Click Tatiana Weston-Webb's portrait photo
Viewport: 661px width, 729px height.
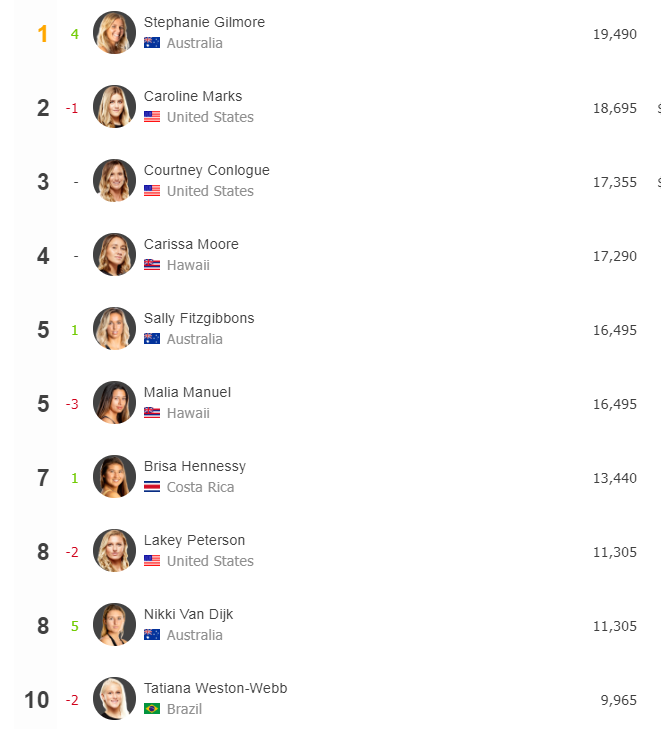coord(114,698)
